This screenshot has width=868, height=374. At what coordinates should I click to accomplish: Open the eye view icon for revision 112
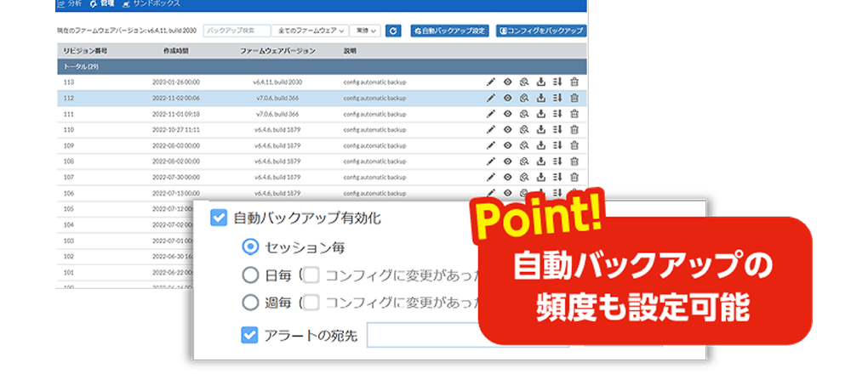click(507, 98)
